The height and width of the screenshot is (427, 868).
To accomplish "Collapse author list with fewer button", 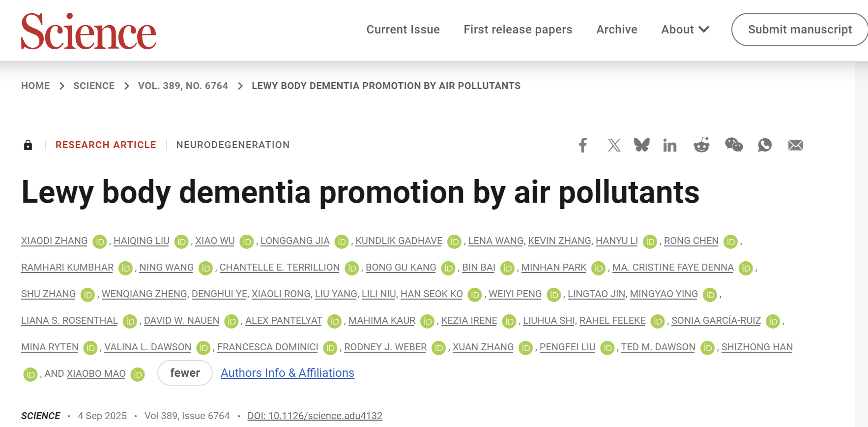I will pos(185,373).
